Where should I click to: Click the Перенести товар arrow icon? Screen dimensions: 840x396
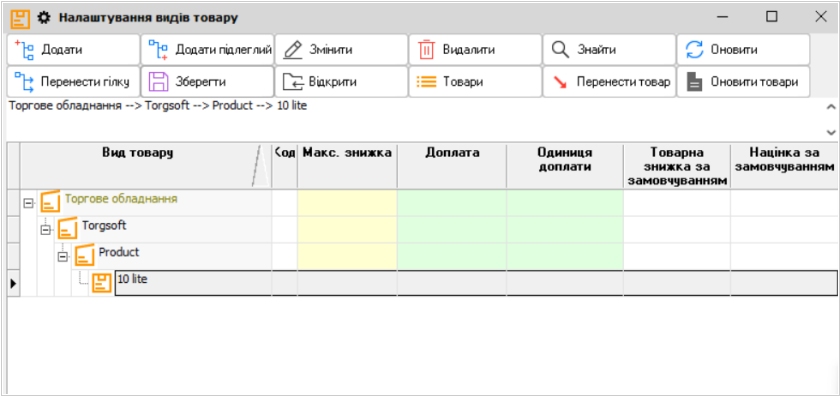pos(561,82)
